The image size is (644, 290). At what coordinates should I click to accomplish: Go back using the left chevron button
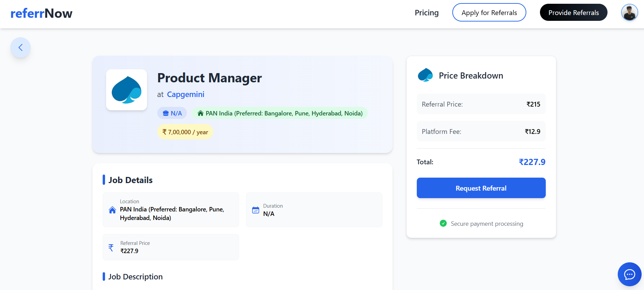pyautogui.click(x=20, y=47)
